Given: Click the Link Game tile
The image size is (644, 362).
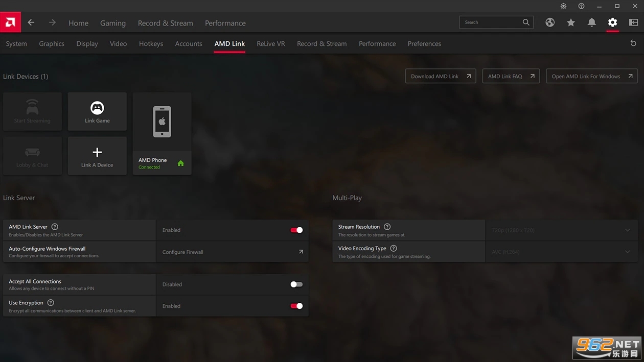Looking at the screenshot, I should [97, 112].
